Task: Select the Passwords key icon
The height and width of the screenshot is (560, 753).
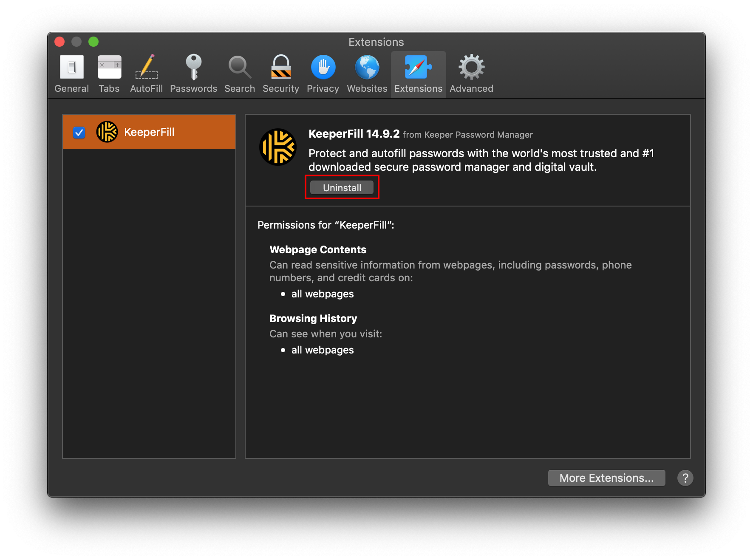Action: [x=193, y=68]
